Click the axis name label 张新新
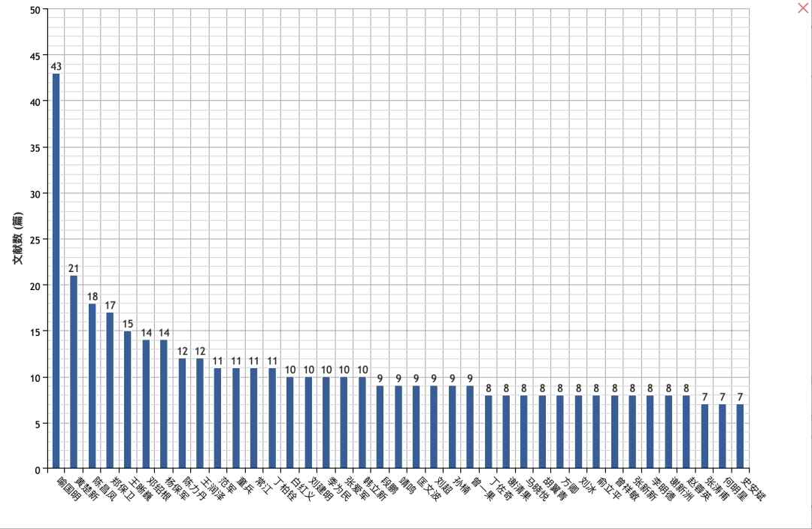Image resolution: width=812 pixels, height=529 pixels. click(644, 488)
